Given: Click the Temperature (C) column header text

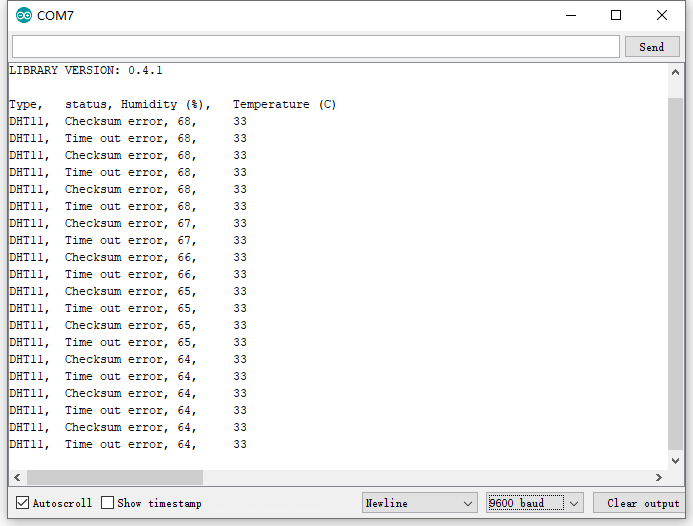Looking at the screenshot, I should [285, 104].
